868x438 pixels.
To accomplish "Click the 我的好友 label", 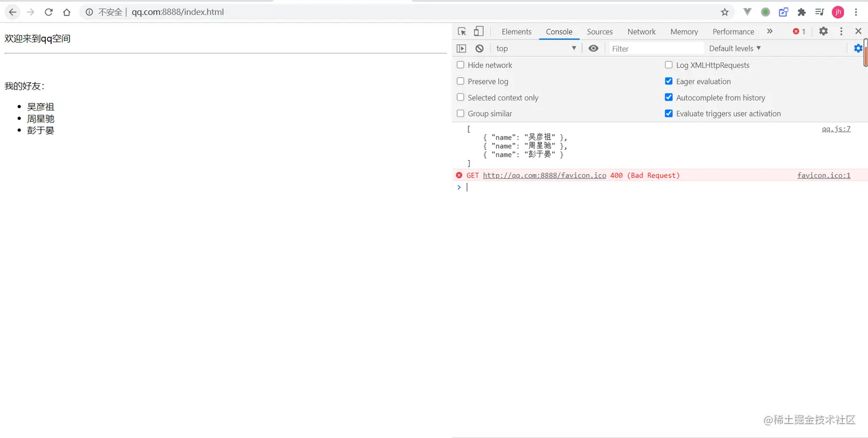I will [x=25, y=86].
